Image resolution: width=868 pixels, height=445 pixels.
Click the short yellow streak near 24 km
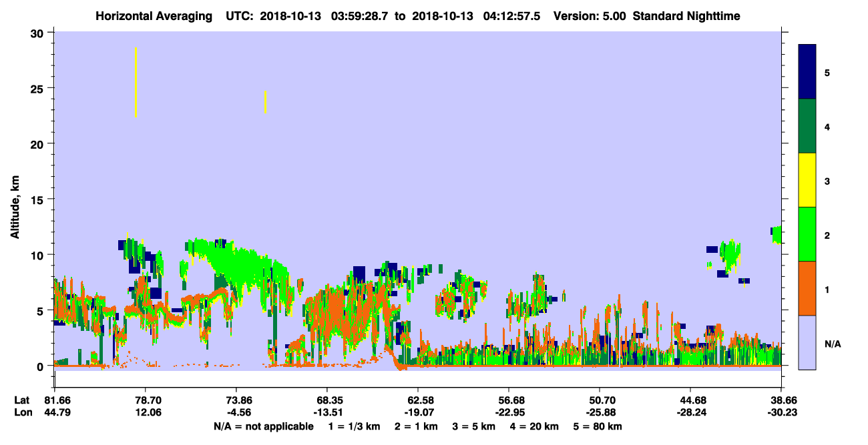pyautogui.click(x=265, y=101)
